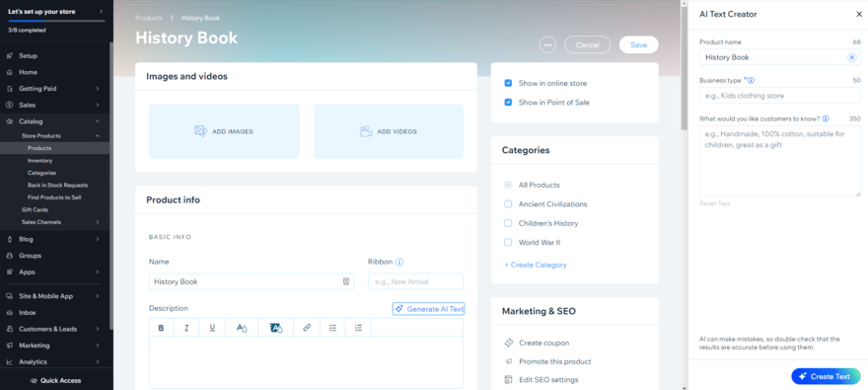Open Gift Cards in the sidebar
Viewport: 868px width, 390px height.
tap(35, 210)
